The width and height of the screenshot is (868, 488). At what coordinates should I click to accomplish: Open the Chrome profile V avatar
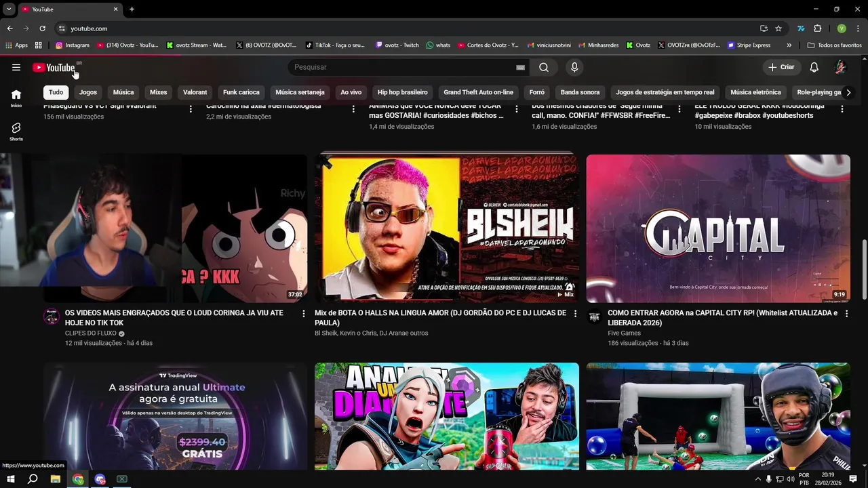(842, 28)
